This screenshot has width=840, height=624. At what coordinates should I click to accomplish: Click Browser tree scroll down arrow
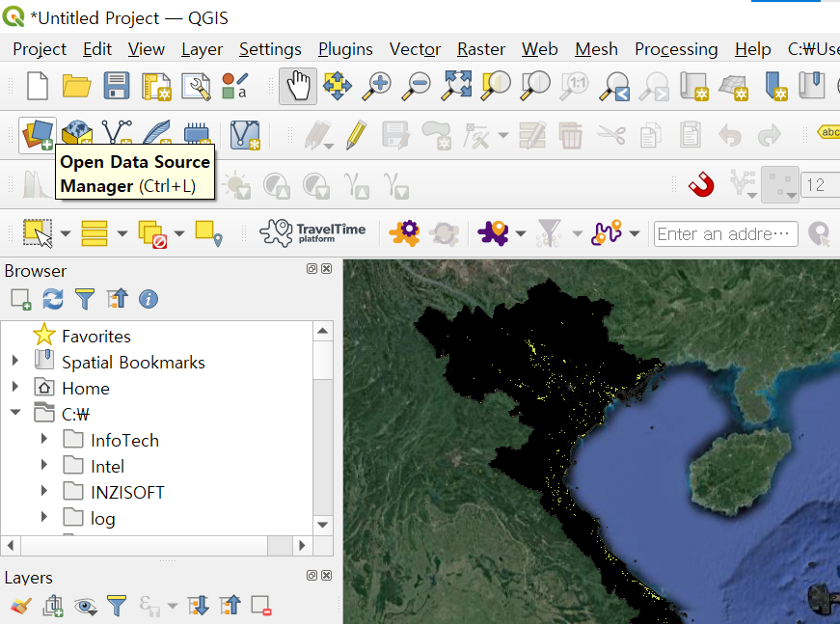click(x=322, y=525)
